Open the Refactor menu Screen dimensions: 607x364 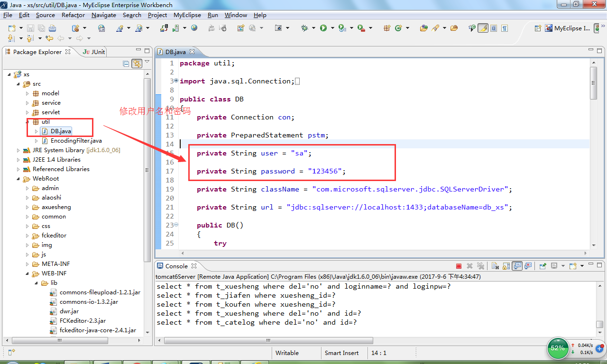coord(74,15)
